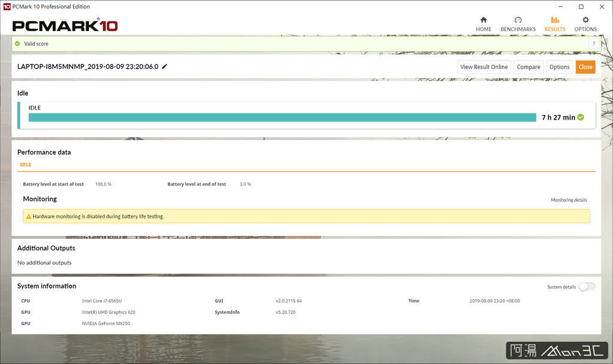The height and width of the screenshot is (364, 613).
Task: Click No additional outputs text
Action: click(x=44, y=263)
